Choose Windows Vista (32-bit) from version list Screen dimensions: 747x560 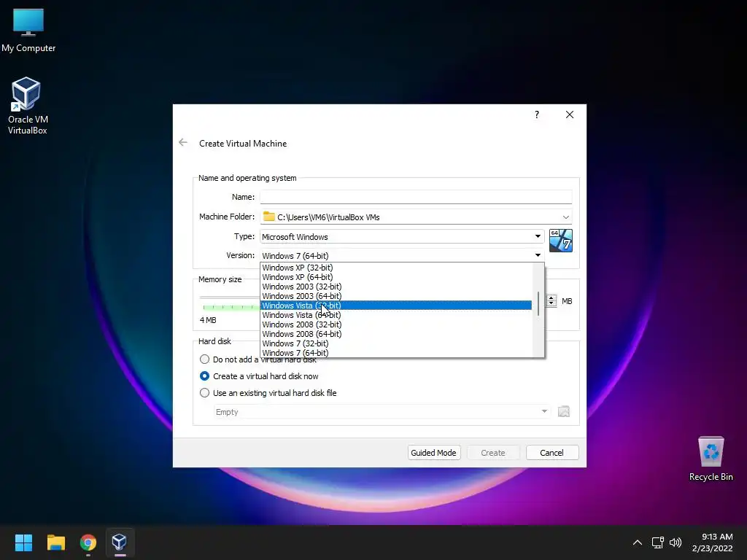(x=396, y=306)
